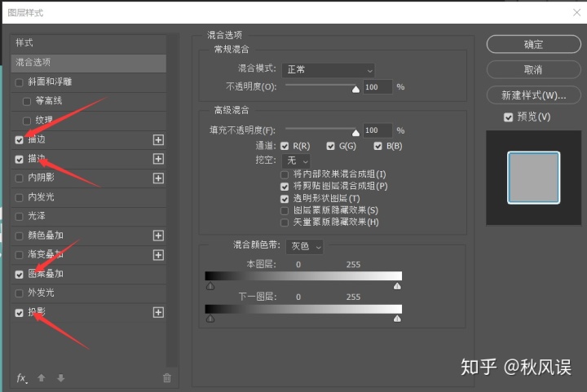Select 混合选项 in styles list
The height and width of the screenshot is (392, 587).
89,63
